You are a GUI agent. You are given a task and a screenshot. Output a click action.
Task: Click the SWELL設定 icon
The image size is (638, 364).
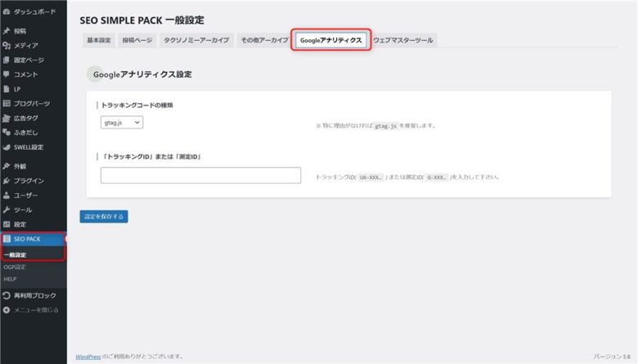(7, 147)
